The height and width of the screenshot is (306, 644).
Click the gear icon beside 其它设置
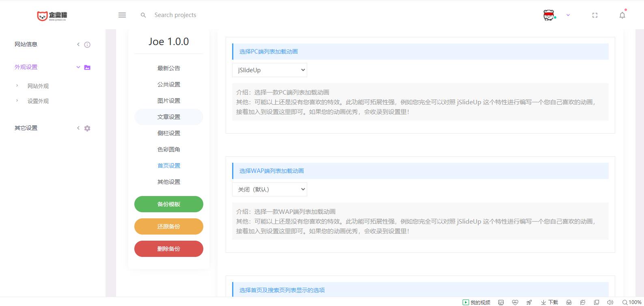point(87,128)
